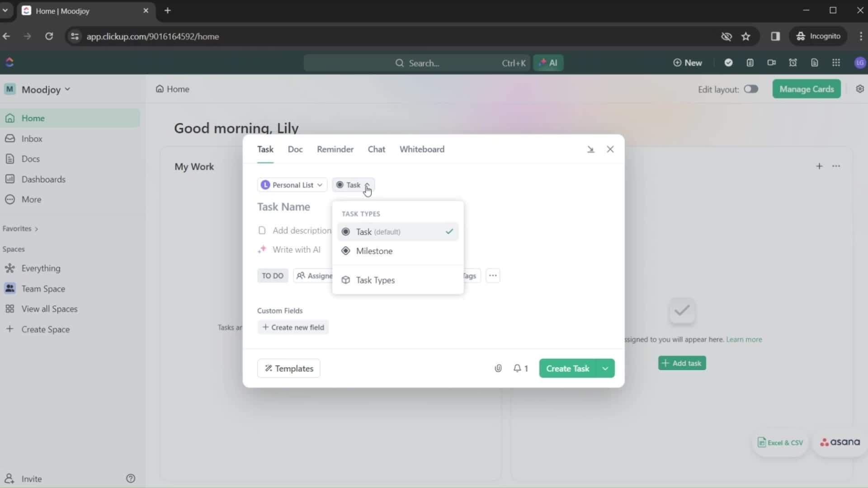Click Add task button in My Work
The image size is (868, 488).
(681, 363)
